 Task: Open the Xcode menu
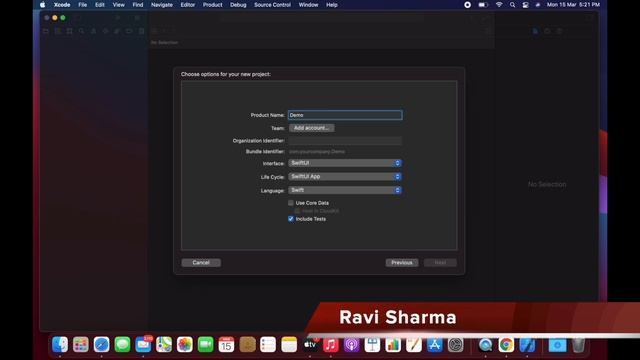point(62,5)
